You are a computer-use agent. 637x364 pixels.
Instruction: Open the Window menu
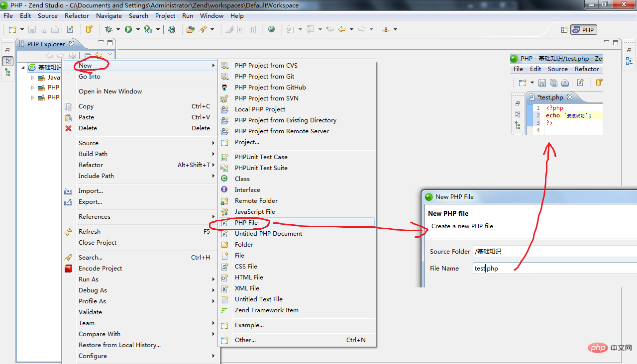pyautogui.click(x=212, y=15)
